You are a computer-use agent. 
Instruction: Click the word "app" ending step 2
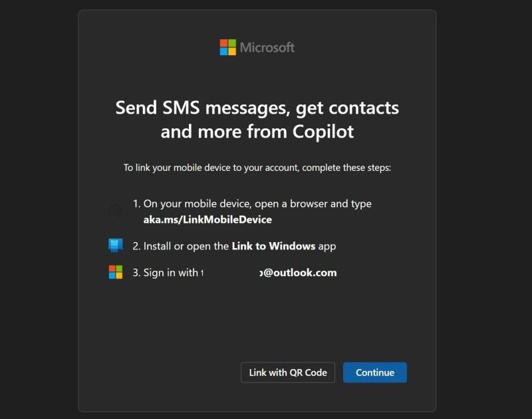(x=327, y=246)
